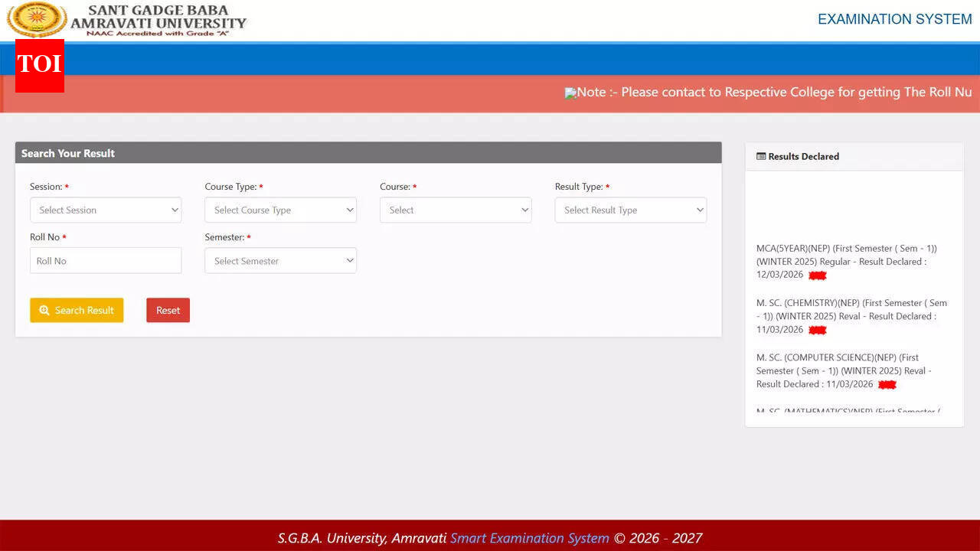
Task: Click the new badge on M.SC. Computer Science result
Action: [x=886, y=384]
